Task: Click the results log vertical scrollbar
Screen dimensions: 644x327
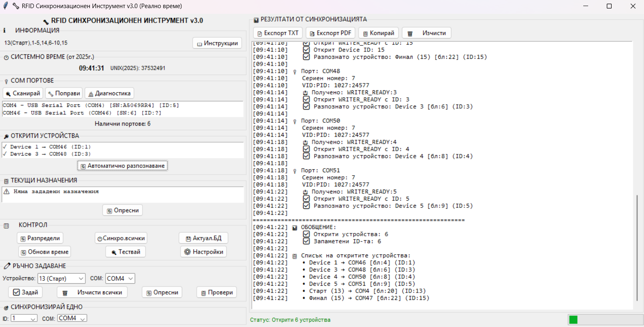Action: tap(637, 247)
